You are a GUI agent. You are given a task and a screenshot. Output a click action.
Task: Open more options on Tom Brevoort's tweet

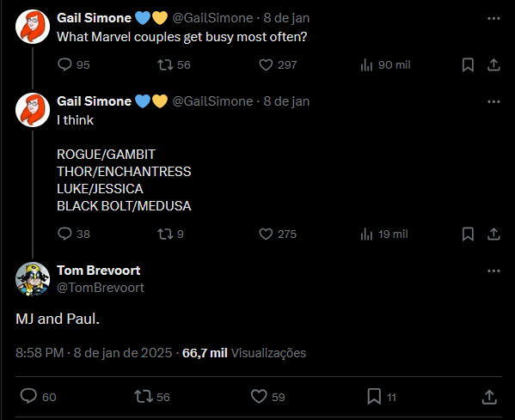pos(494,271)
